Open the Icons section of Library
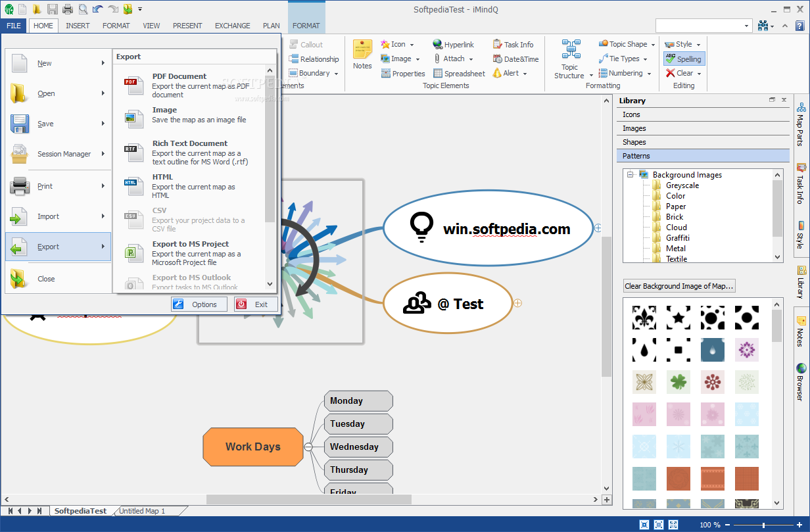The image size is (810, 532). click(x=703, y=114)
